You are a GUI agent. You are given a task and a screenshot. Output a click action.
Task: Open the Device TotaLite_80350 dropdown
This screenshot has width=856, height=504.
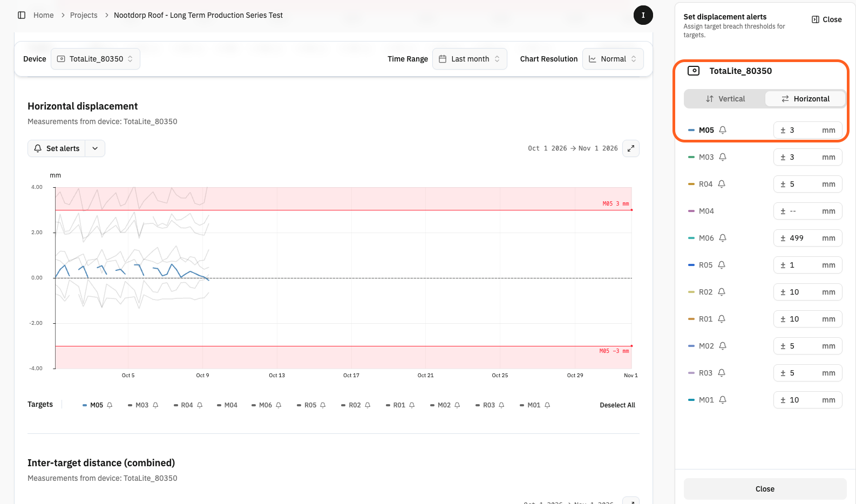point(96,59)
